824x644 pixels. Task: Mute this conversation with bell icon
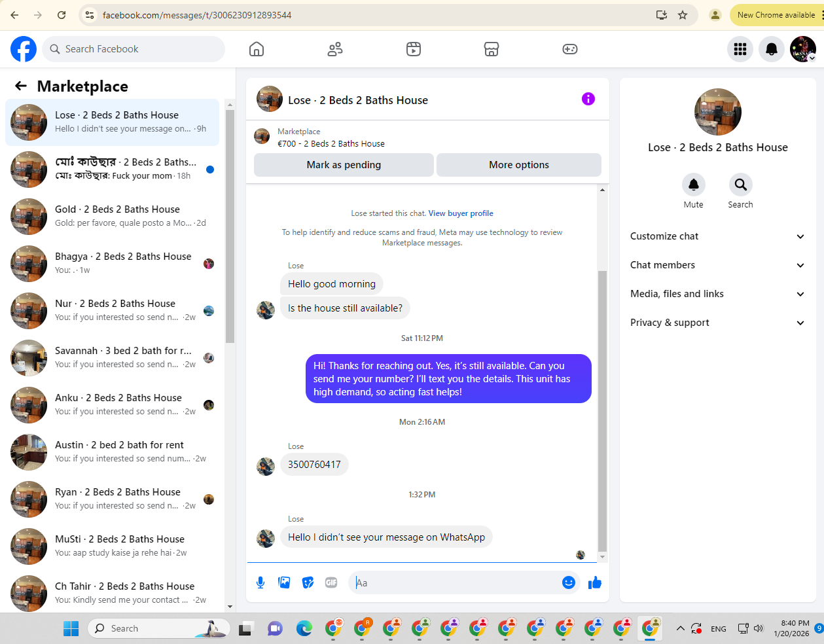(x=694, y=185)
